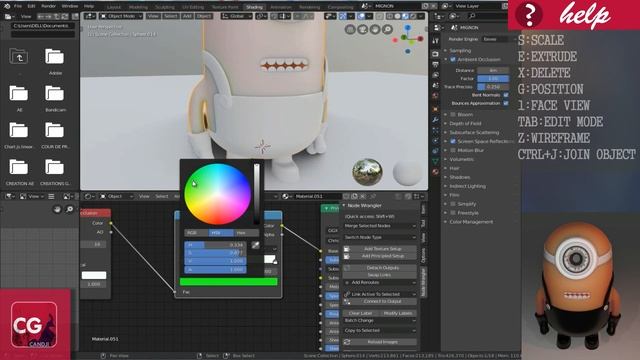Image resolution: width=640 pixels, height=360 pixels.
Task: Click the HDRI preview sphere in viewport
Action: point(367,172)
